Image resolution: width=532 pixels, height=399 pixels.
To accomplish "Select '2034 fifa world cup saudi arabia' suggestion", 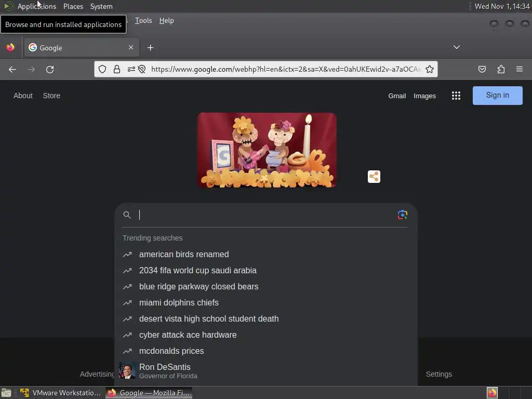I will [x=265, y=270].
